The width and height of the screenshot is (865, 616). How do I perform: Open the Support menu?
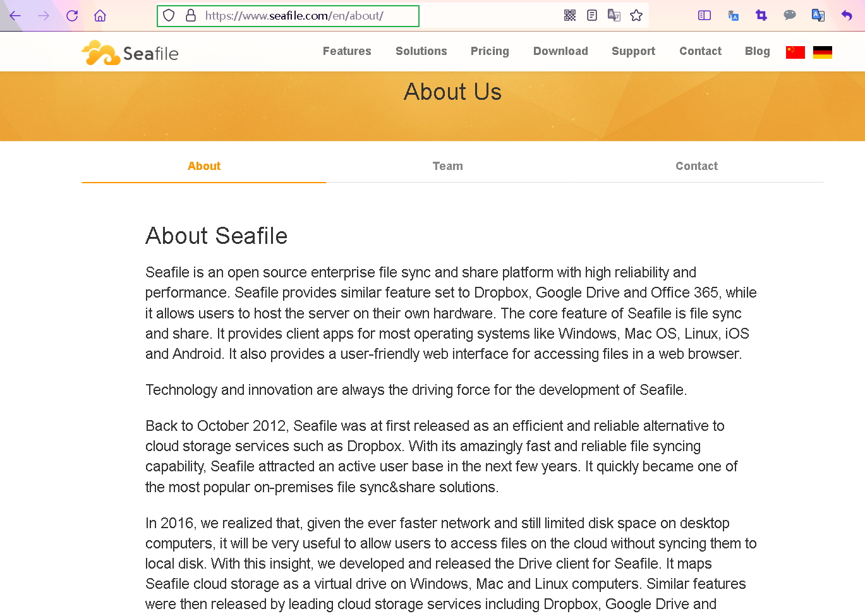pos(633,51)
